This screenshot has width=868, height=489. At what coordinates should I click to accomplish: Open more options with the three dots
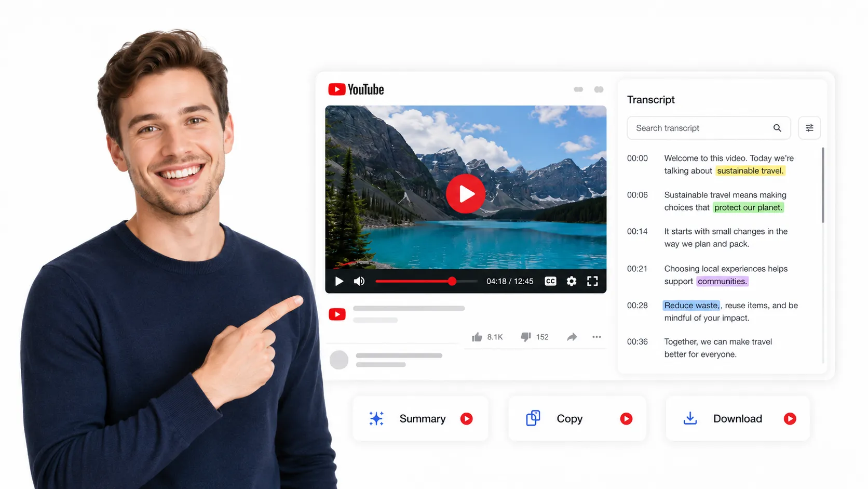pyautogui.click(x=596, y=337)
